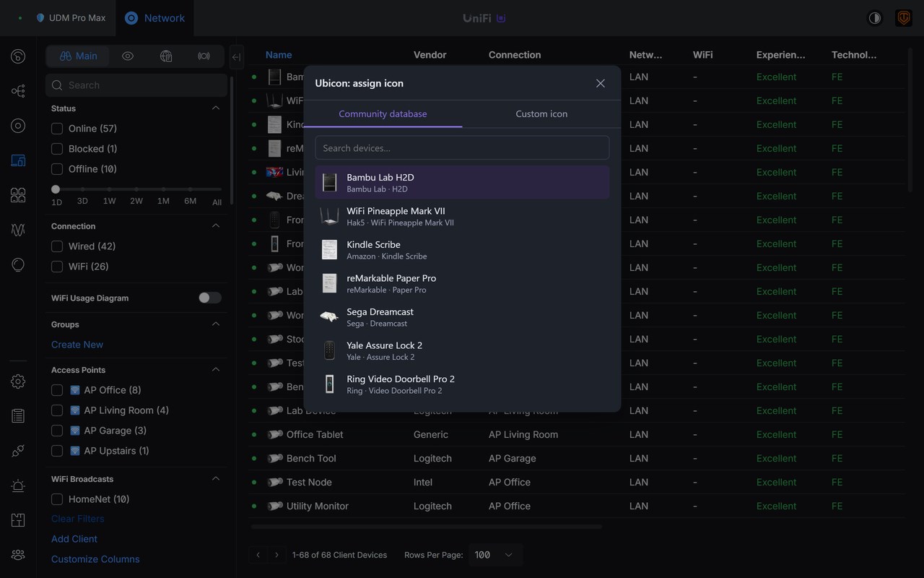This screenshot has height=578, width=924.
Task: Select the Community database tab
Action: (383, 114)
